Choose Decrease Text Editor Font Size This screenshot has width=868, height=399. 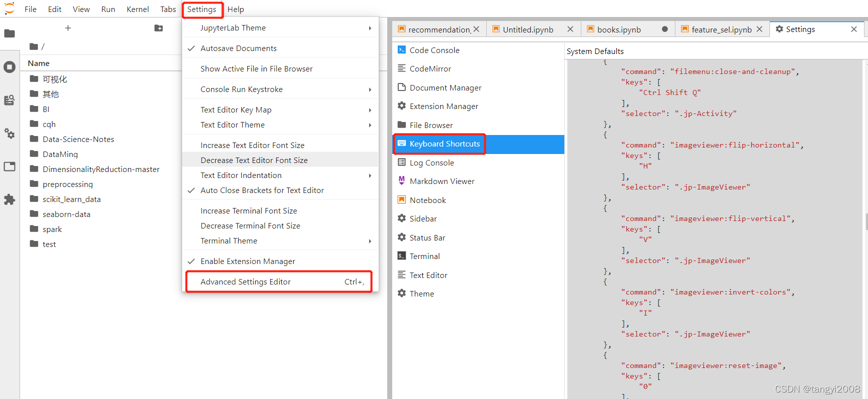coord(280,160)
